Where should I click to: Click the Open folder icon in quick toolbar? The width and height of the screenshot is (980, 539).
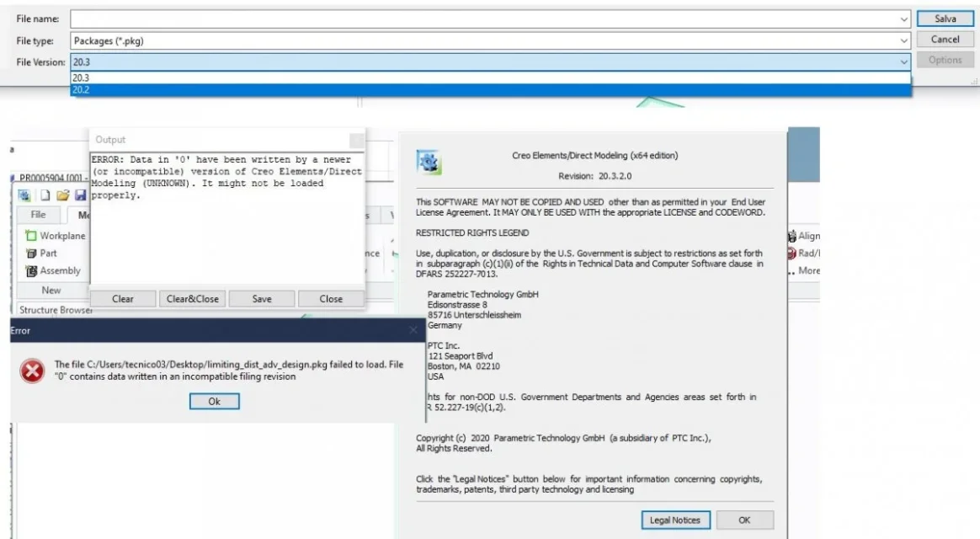62,195
